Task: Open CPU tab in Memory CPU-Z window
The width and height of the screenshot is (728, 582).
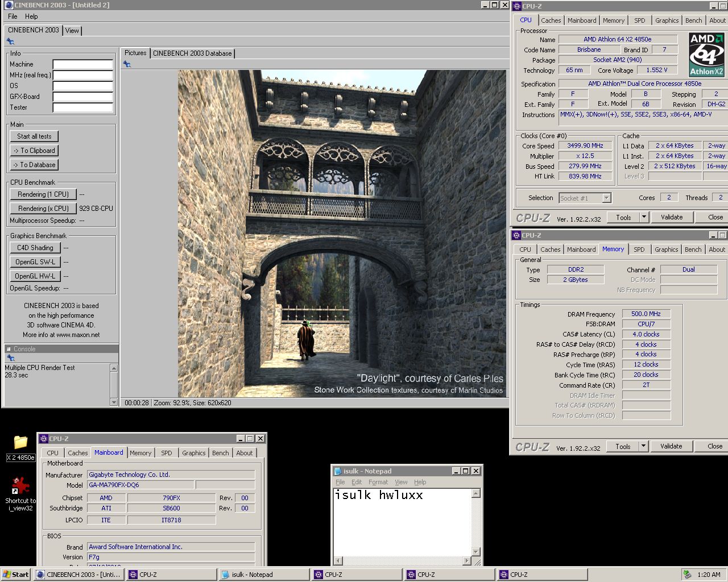Action: [525, 250]
